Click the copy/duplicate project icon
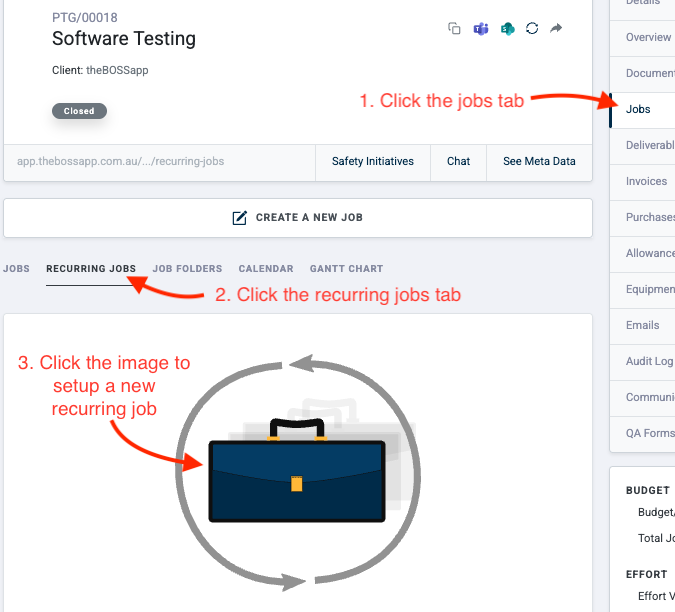The image size is (675, 612). point(454,29)
